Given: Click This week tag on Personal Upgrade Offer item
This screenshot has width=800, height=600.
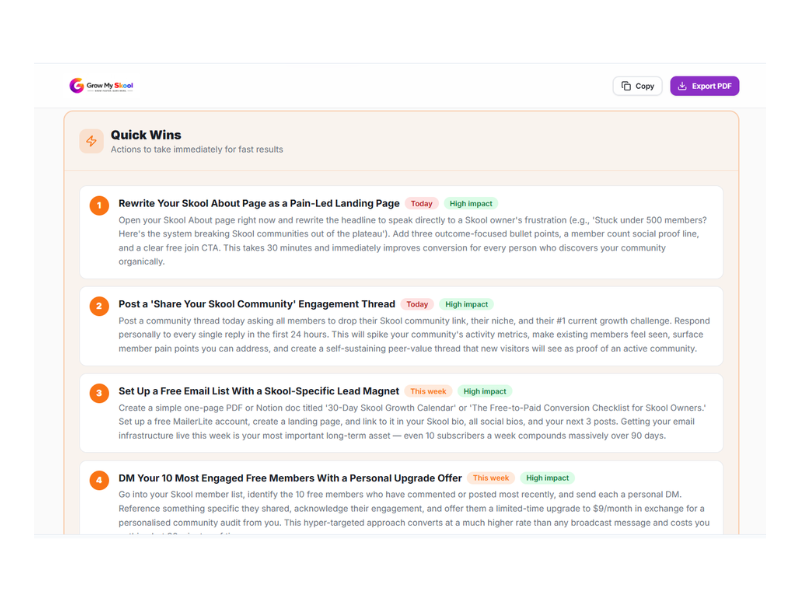Looking at the screenshot, I should click(491, 478).
